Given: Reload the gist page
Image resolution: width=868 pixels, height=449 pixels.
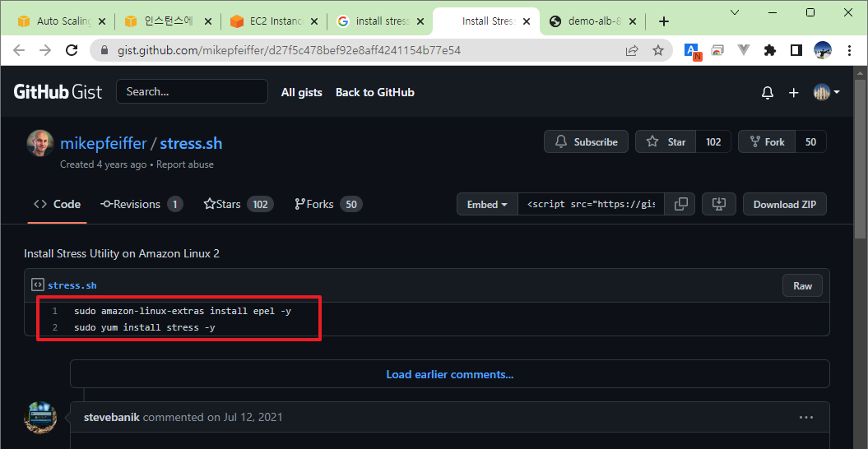Looking at the screenshot, I should pos(72,50).
